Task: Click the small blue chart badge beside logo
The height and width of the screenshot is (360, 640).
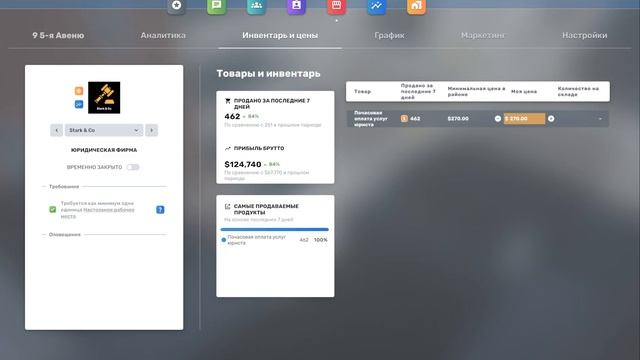Action: click(79, 104)
